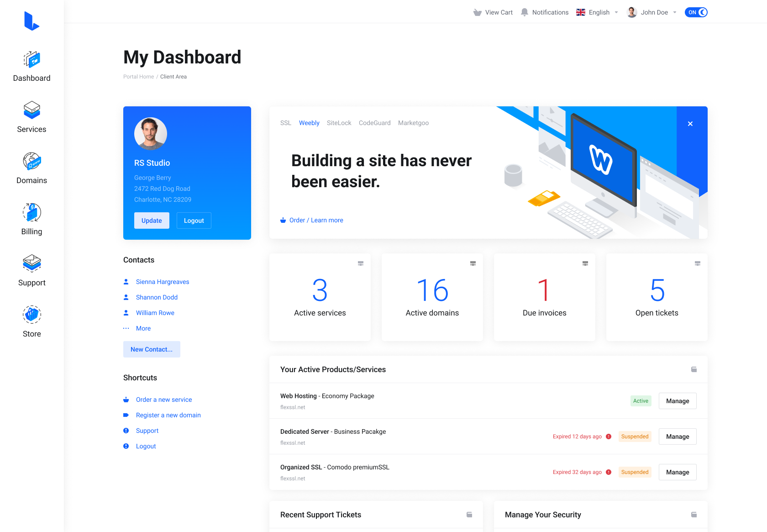
Task: Click the RS Studio profile photo
Action: 151,134
